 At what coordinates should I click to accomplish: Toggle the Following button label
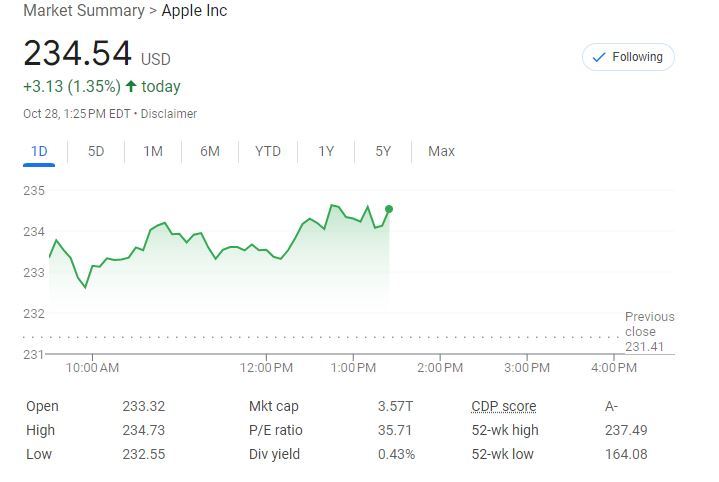(637, 57)
